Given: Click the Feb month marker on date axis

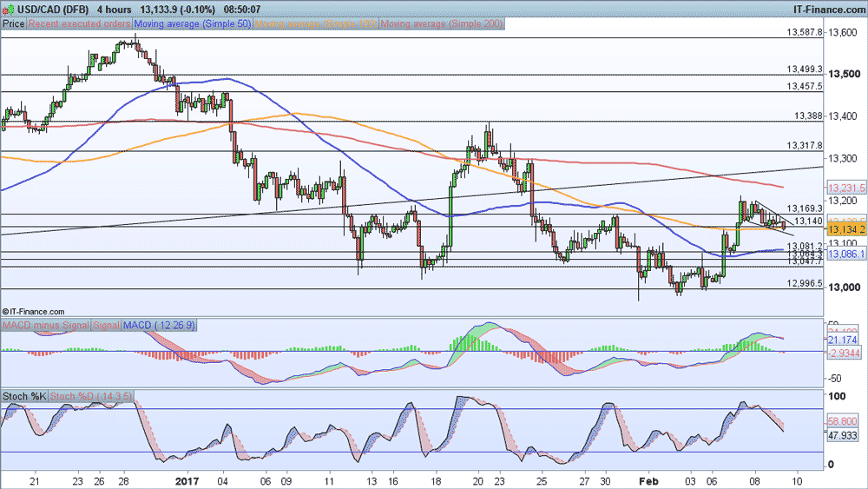Looking at the screenshot, I should (x=648, y=481).
